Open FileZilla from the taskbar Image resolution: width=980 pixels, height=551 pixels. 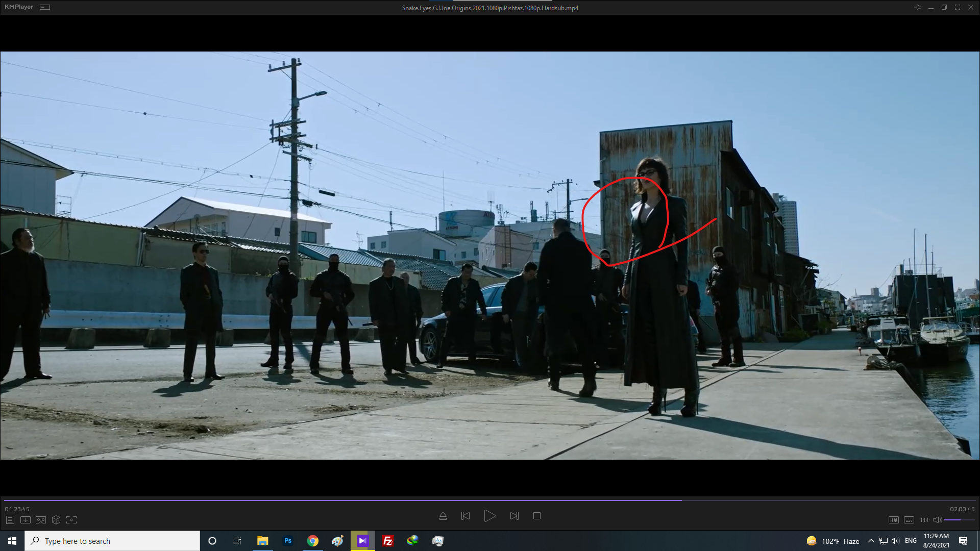[388, 541]
